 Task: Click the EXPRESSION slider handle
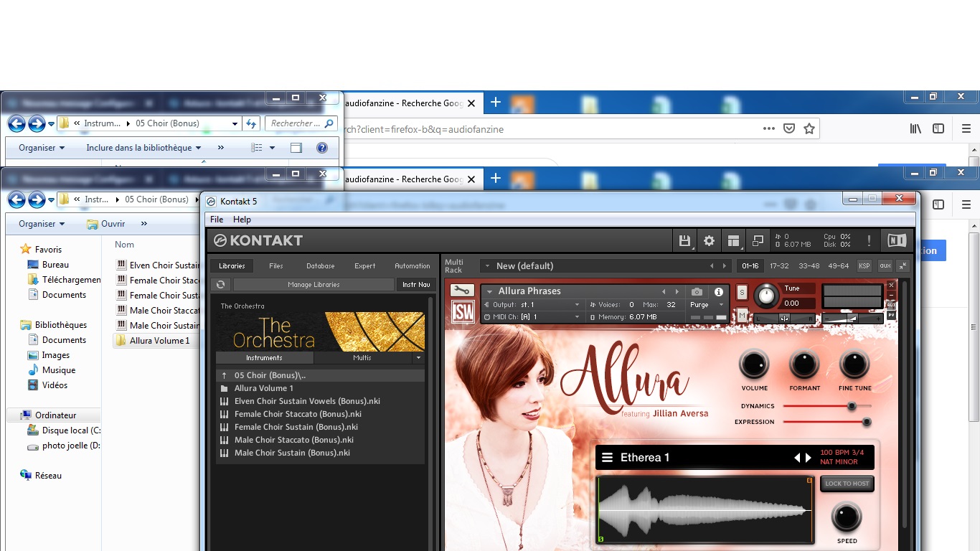point(867,422)
